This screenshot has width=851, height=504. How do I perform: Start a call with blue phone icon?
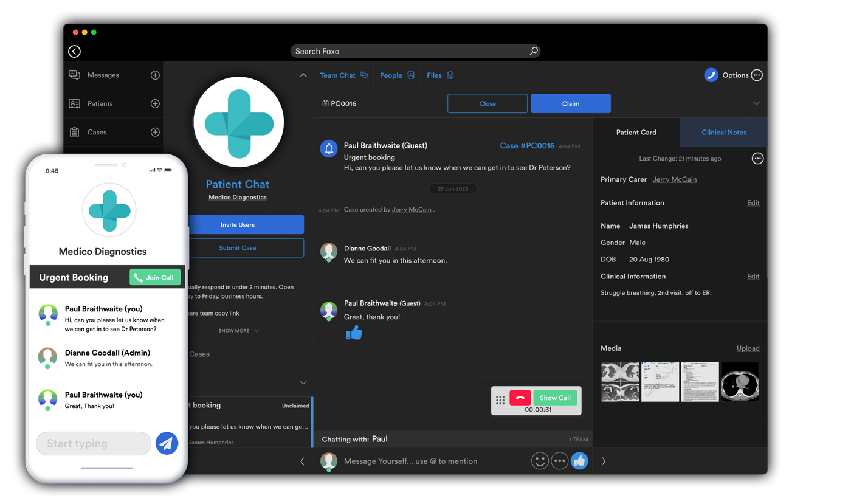pyautogui.click(x=711, y=75)
